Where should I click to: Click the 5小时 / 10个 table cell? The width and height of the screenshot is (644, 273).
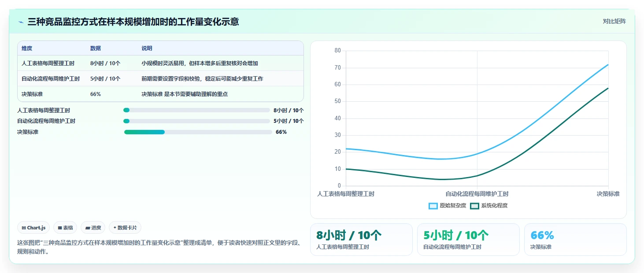coord(105,79)
